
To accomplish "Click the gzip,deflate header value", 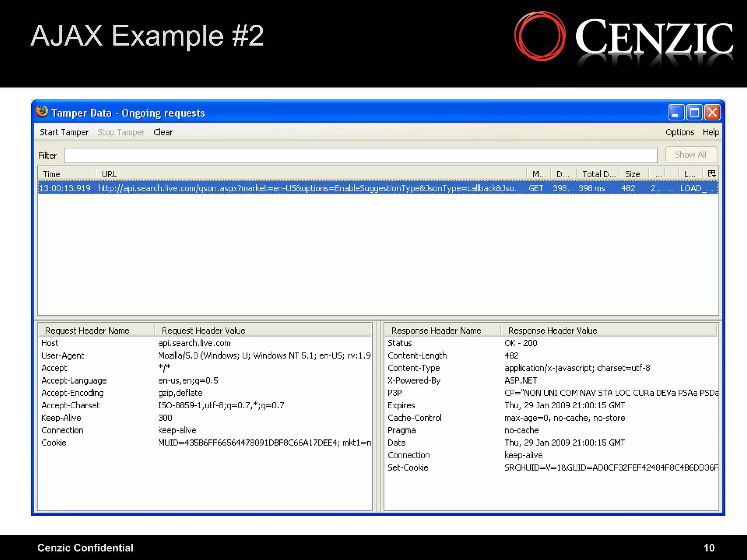I will pos(180,393).
